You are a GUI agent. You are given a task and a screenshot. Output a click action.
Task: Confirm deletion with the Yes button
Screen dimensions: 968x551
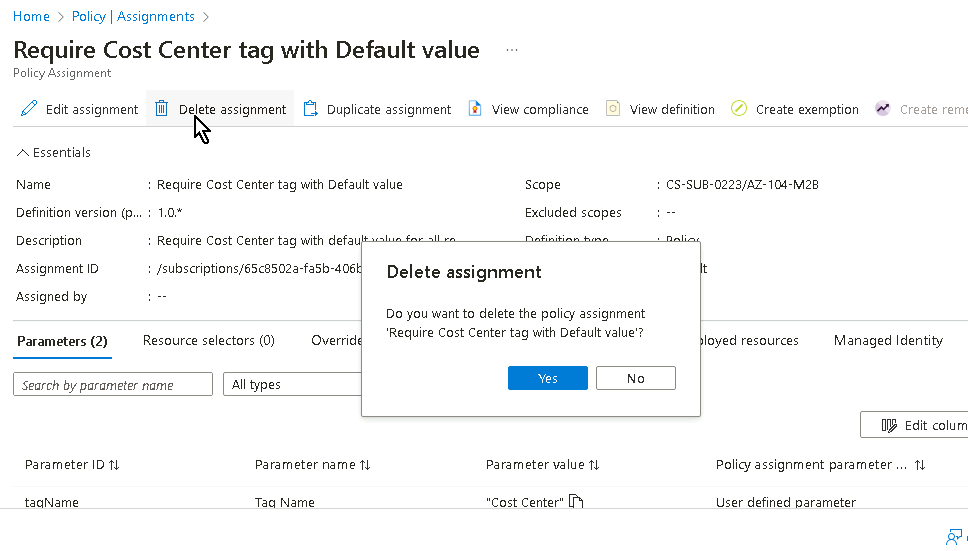(x=548, y=378)
